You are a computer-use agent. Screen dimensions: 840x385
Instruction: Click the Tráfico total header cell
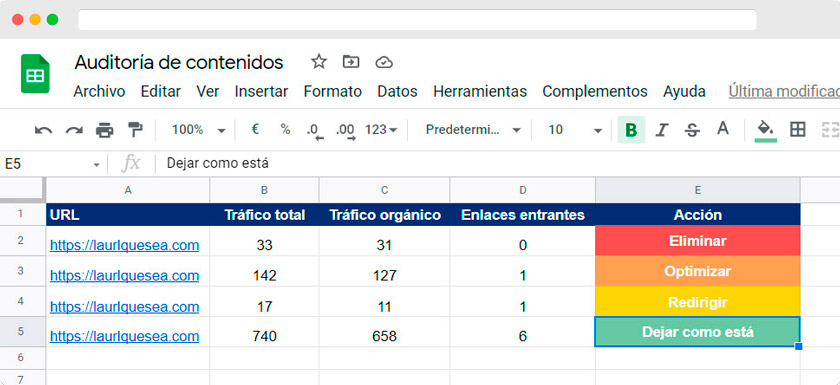coord(264,215)
